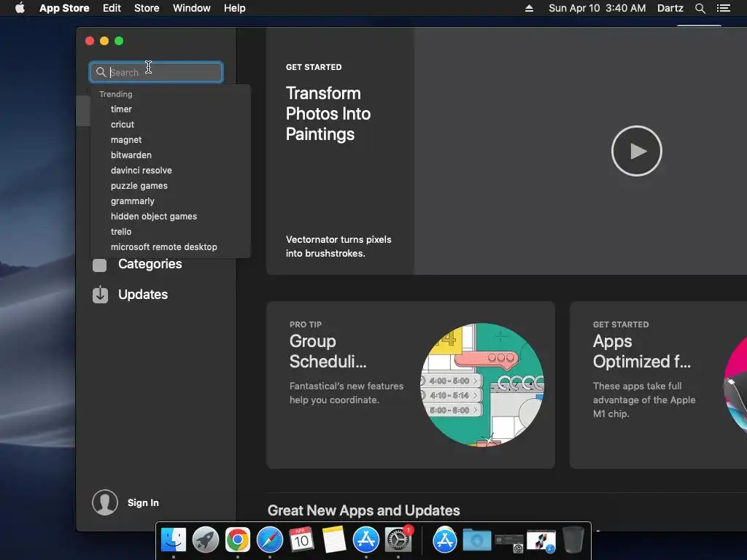The image size is (747, 560).
Task: Click the minimized System Preferences window in Dock
Action: click(x=509, y=542)
